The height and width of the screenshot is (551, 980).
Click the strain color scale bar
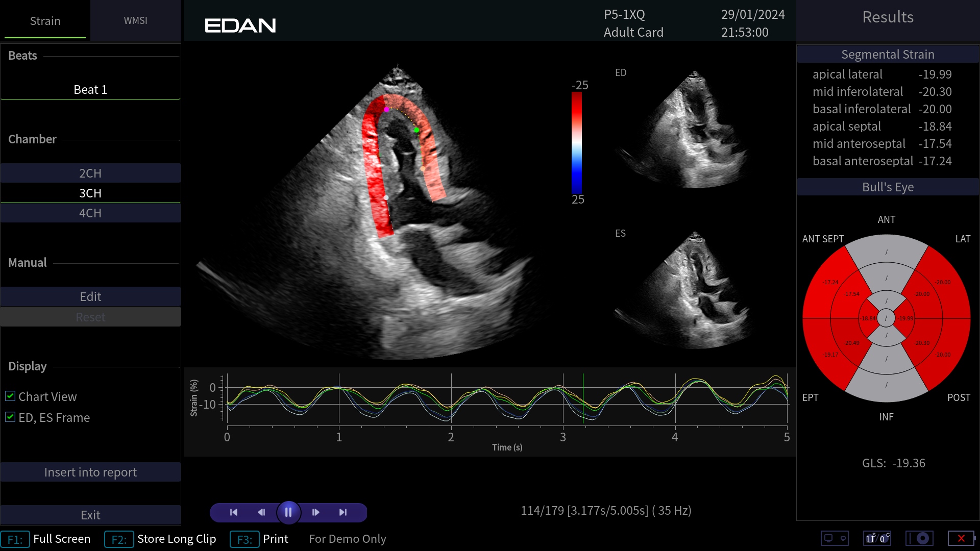pyautogui.click(x=577, y=142)
